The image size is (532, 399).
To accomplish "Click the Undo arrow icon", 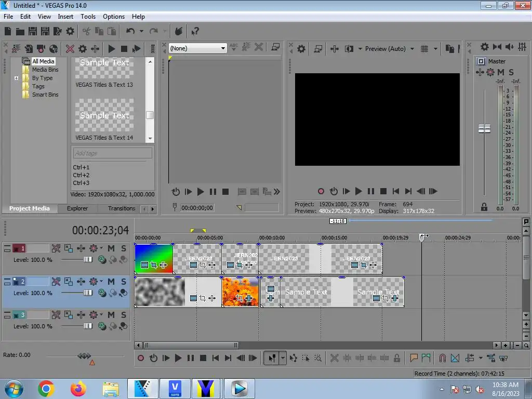I will click(130, 31).
